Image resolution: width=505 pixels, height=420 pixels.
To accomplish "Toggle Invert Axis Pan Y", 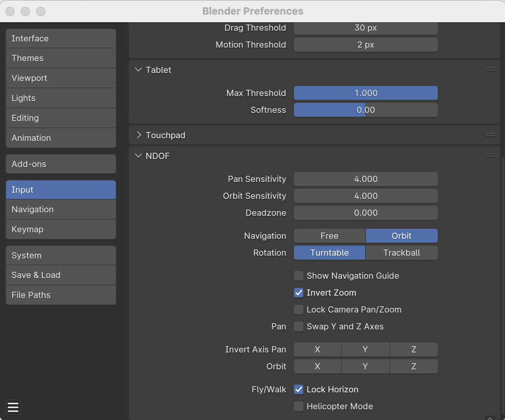I will point(365,349).
